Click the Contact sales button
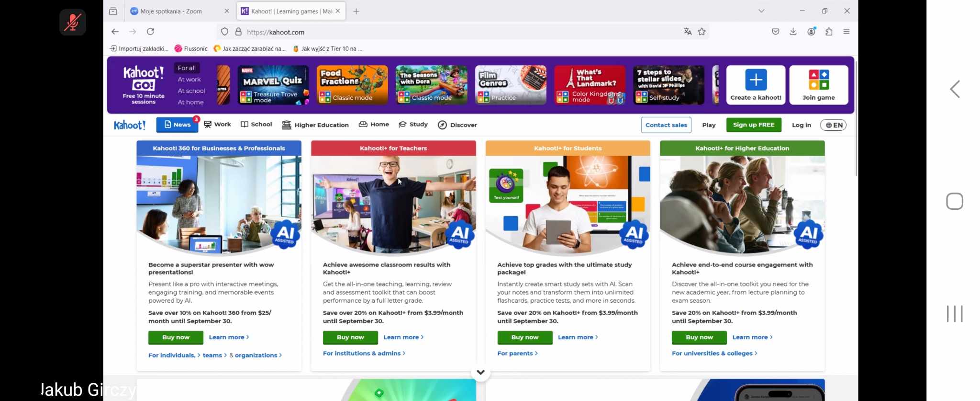 click(x=666, y=125)
